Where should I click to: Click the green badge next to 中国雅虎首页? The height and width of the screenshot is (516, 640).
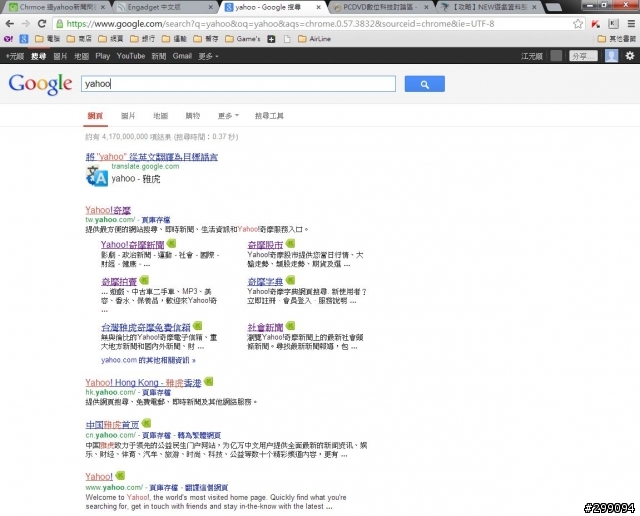tap(146, 423)
